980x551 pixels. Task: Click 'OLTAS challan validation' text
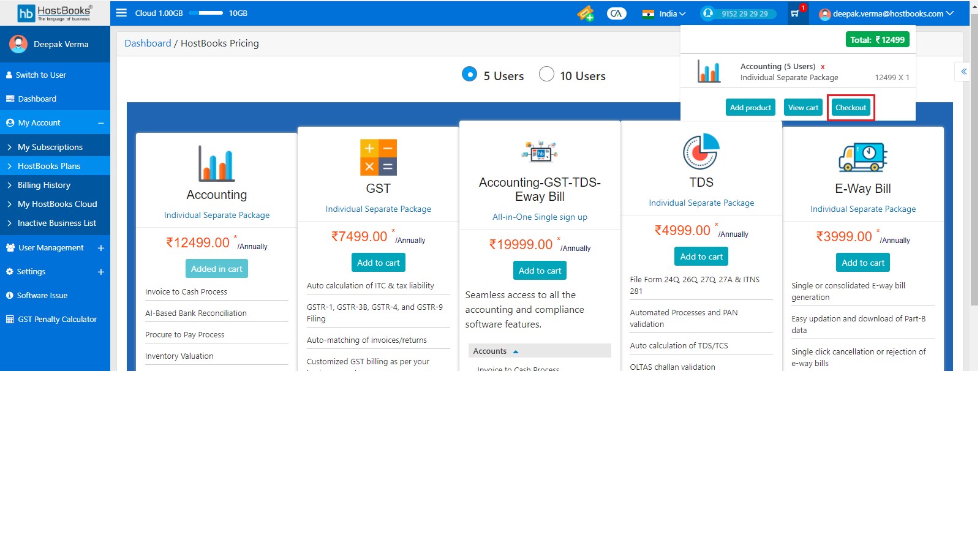(x=673, y=367)
